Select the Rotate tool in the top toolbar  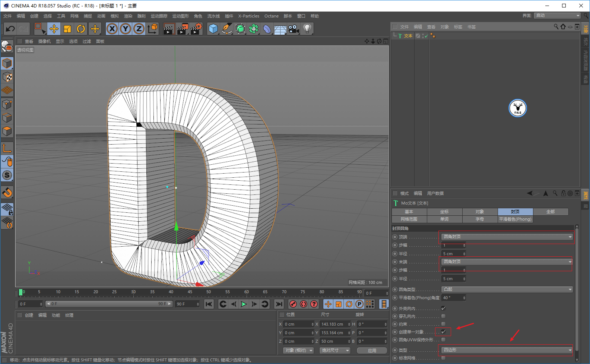pyautogui.click(x=81, y=29)
